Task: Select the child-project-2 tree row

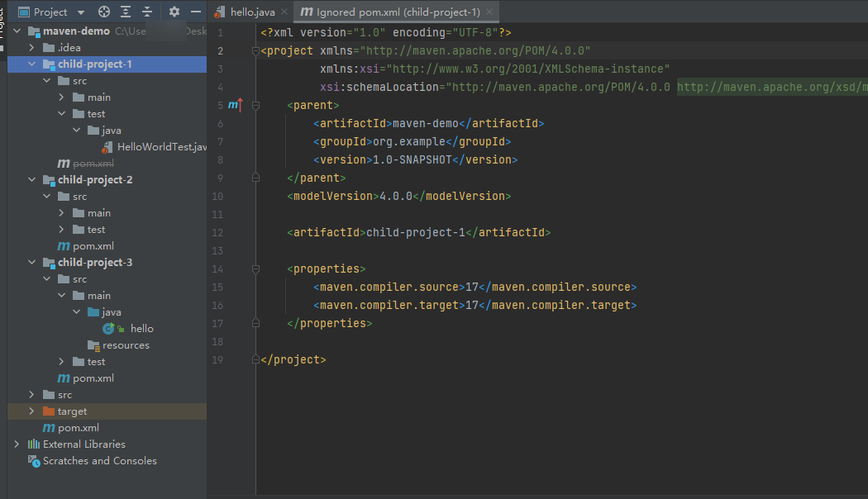Action: [x=107, y=180]
